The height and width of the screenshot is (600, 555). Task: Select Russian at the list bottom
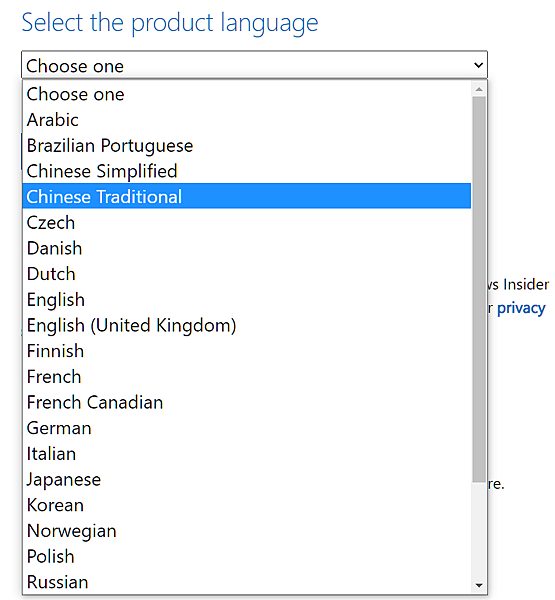(x=246, y=582)
